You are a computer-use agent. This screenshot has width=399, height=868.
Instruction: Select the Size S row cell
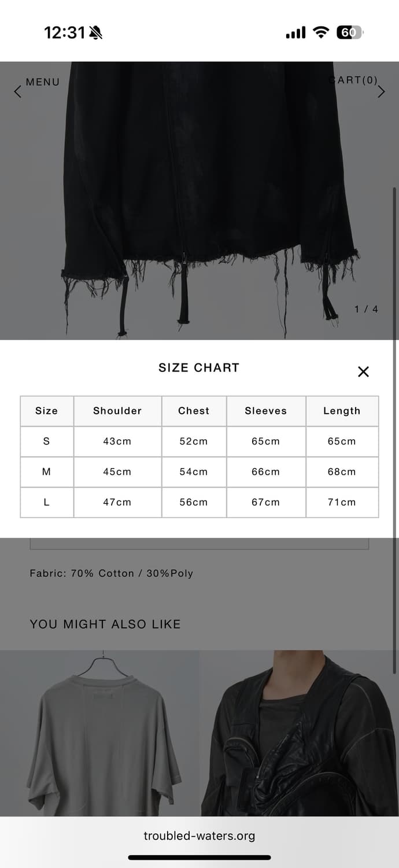(47, 442)
